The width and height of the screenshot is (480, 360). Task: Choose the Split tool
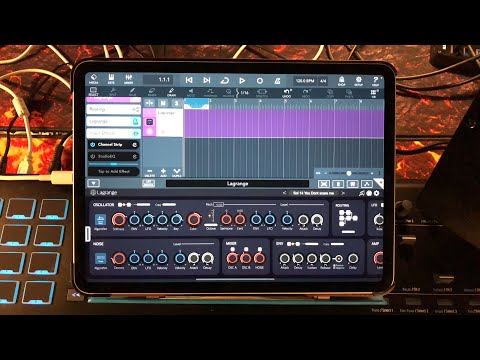[x=113, y=92]
